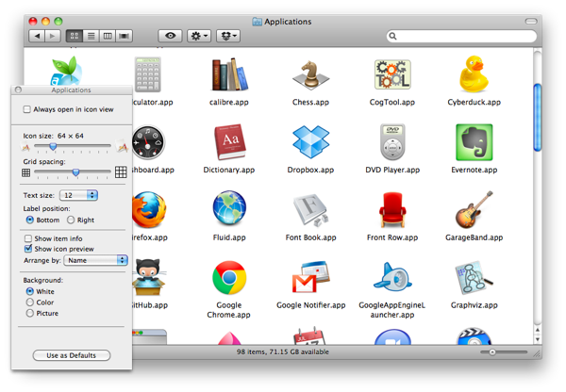Click the "98 items, 71.15 GB available" status text

pyautogui.click(x=283, y=351)
